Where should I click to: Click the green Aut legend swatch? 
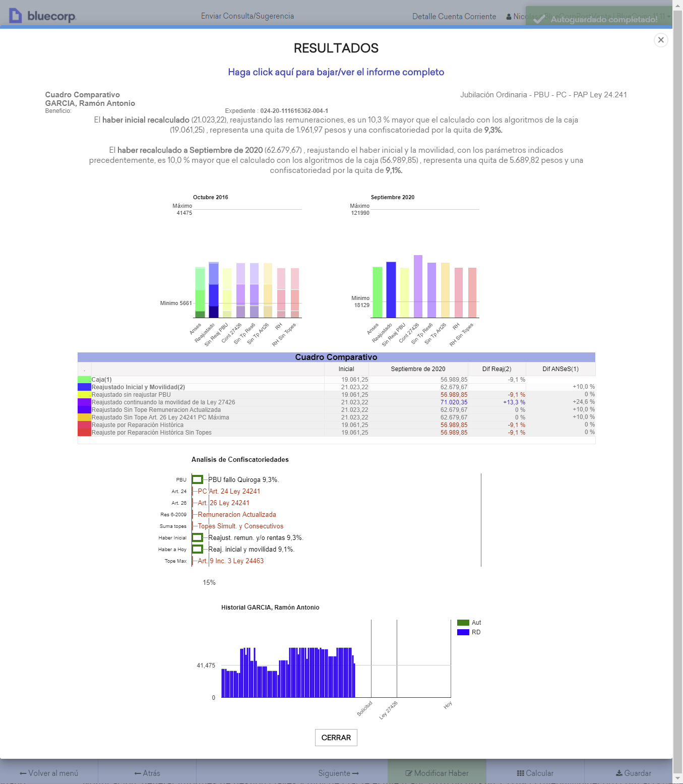pos(463,623)
